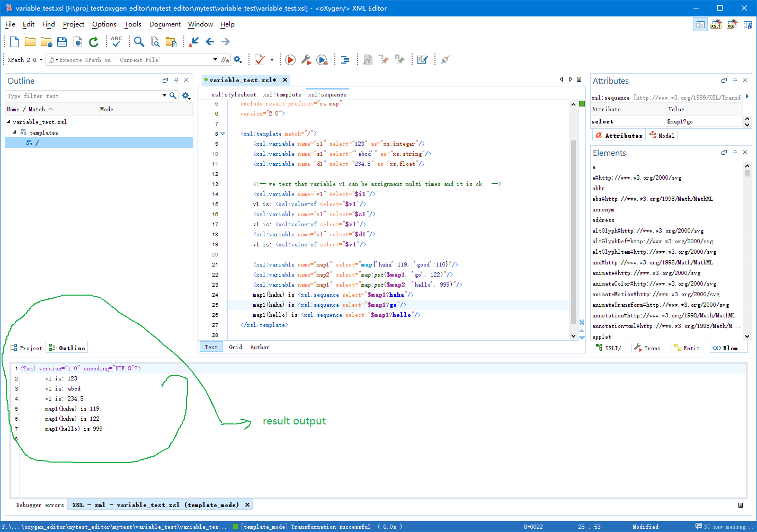Image resolution: width=757 pixels, height=532 pixels.
Task: Close the XSL - xml results tab
Action: pos(247,505)
